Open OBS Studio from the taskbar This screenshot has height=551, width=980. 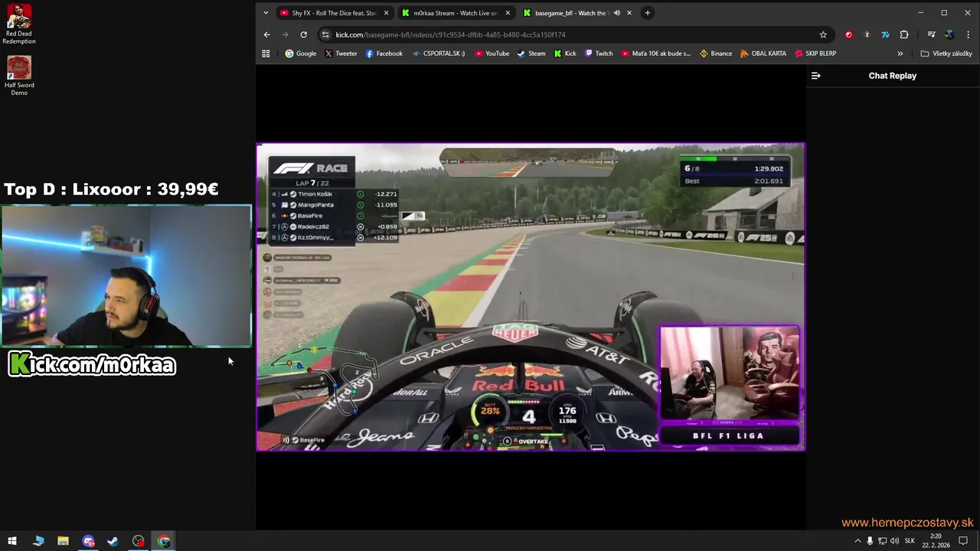[138, 541]
